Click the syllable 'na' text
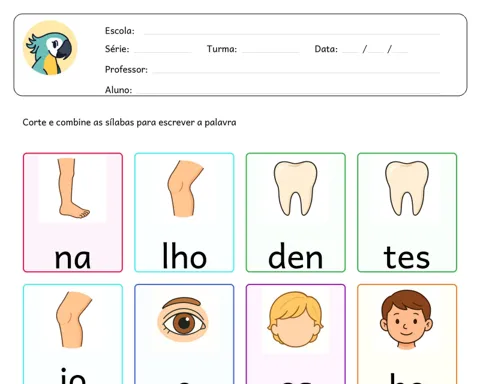The image size is (480, 384). pyautogui.click(x=73, y=258)
